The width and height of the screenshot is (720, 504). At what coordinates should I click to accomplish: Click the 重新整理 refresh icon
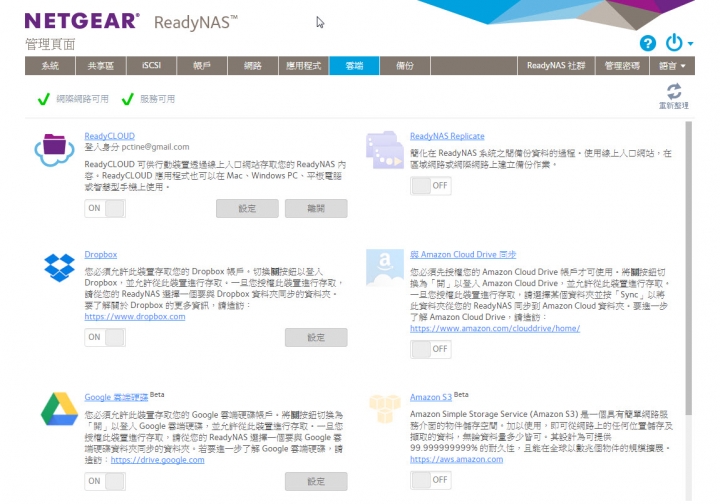[674, 91]
